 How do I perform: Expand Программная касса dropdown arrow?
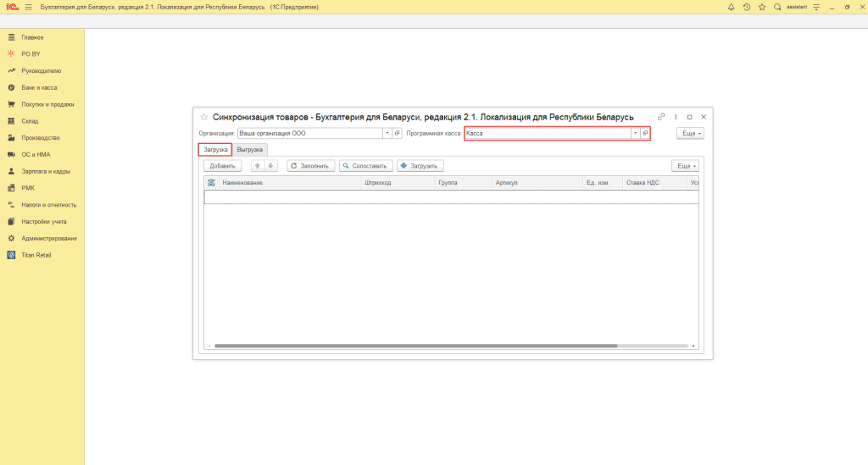(x=635, y=133)
